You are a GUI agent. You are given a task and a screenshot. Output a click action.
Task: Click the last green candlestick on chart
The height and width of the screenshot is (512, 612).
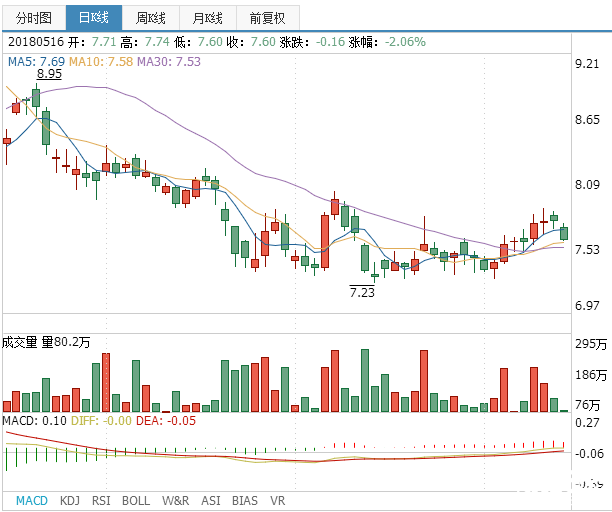pos(564,233)
